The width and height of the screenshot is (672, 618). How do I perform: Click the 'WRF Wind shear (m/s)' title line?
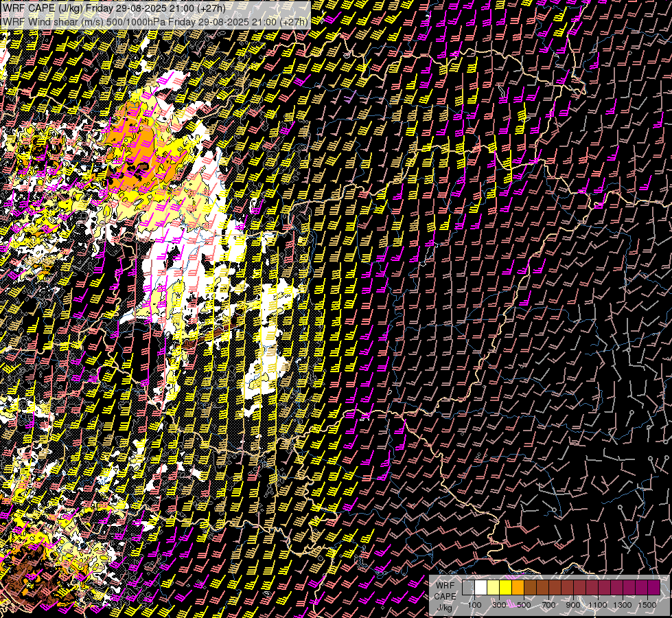pos(155,21)
